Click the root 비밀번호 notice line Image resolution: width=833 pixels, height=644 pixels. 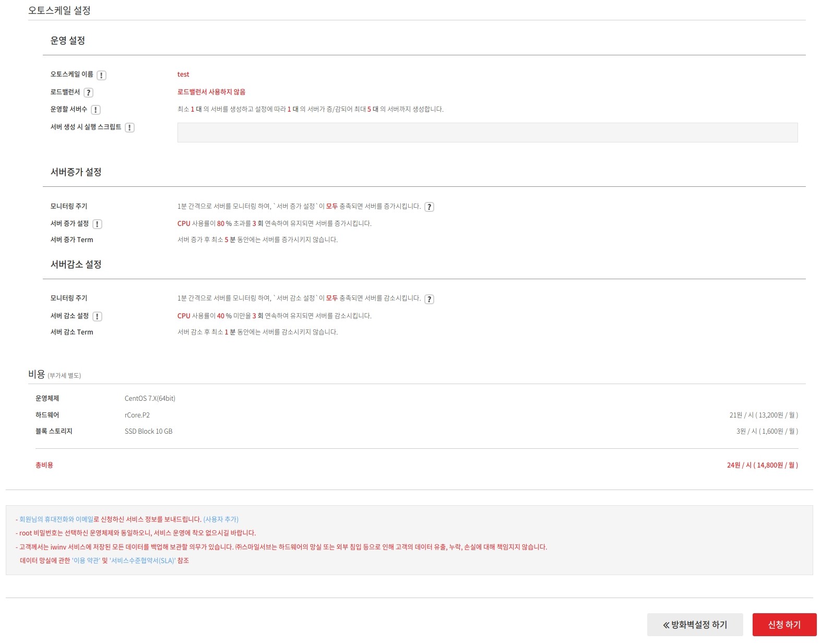[x=136, y=533]
